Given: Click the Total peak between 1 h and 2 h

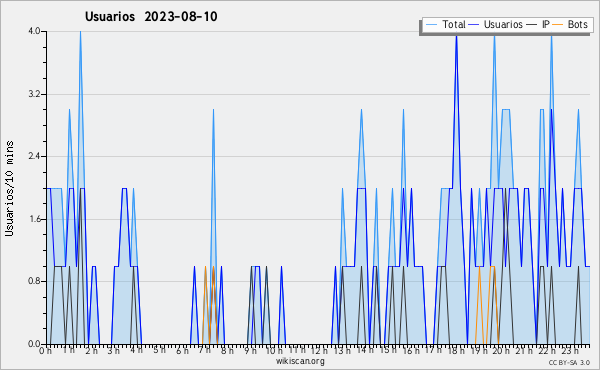Looking at the screenshot, I should [80, 33].
